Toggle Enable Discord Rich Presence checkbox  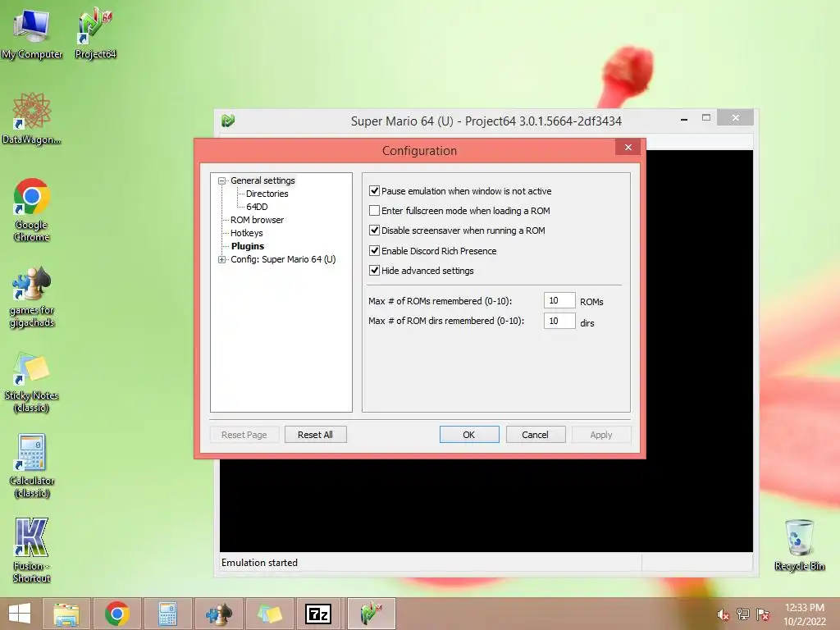click(374, 251)
